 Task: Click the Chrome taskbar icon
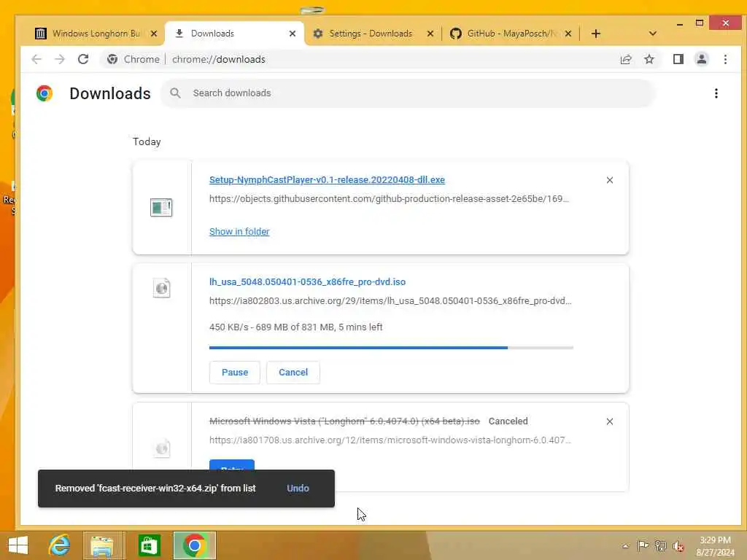194,545
